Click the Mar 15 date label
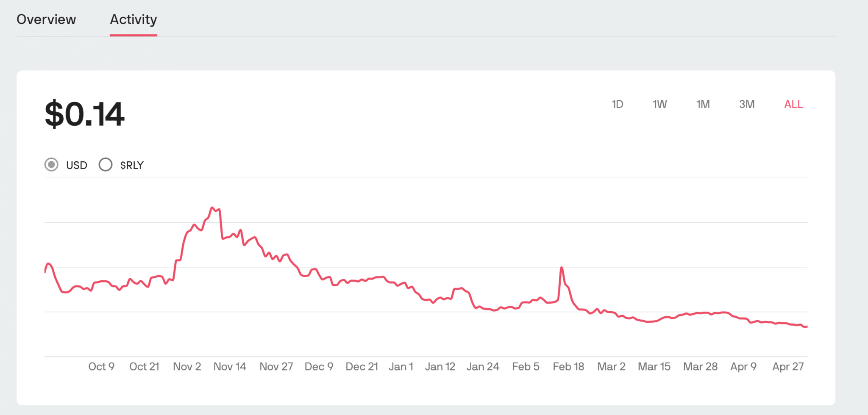Screen dimensions: 868x415 654,367
